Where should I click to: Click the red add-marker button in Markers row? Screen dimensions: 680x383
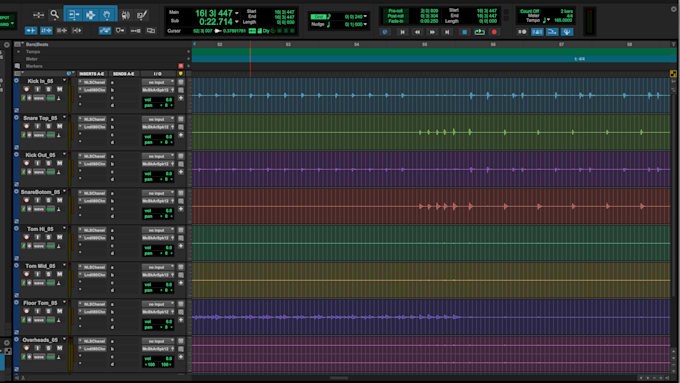(x=181, y=66)
